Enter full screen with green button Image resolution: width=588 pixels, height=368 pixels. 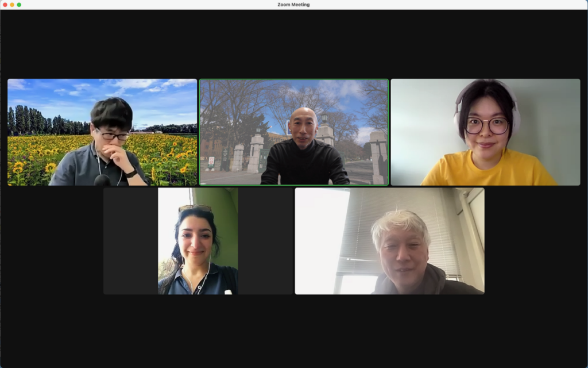click(19, 5)
